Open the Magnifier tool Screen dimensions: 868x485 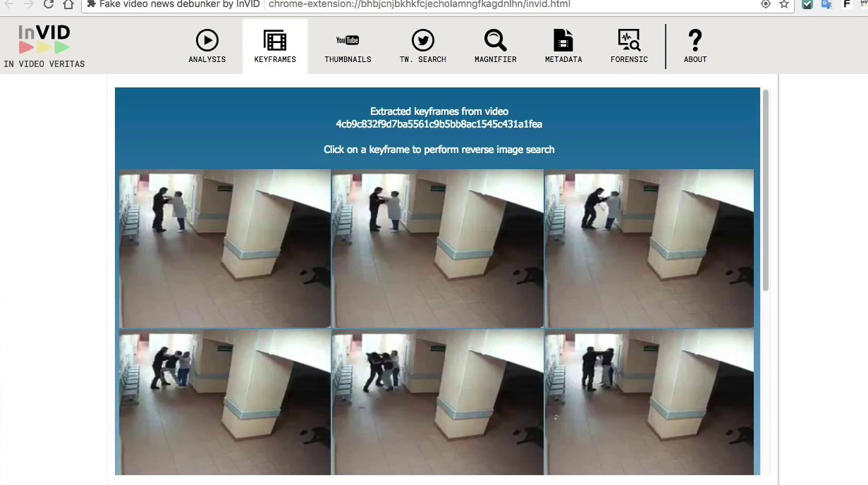[x=495, y=47]
